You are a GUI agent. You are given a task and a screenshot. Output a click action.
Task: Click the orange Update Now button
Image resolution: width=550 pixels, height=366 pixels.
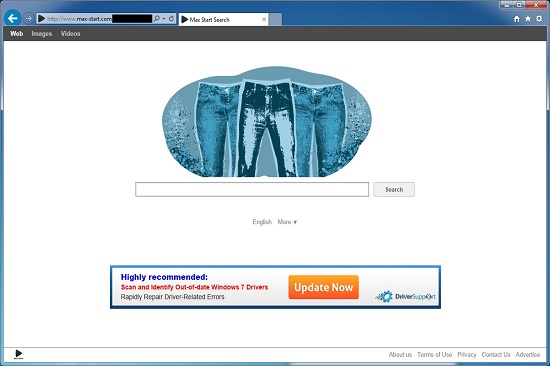tap(323, 287)
